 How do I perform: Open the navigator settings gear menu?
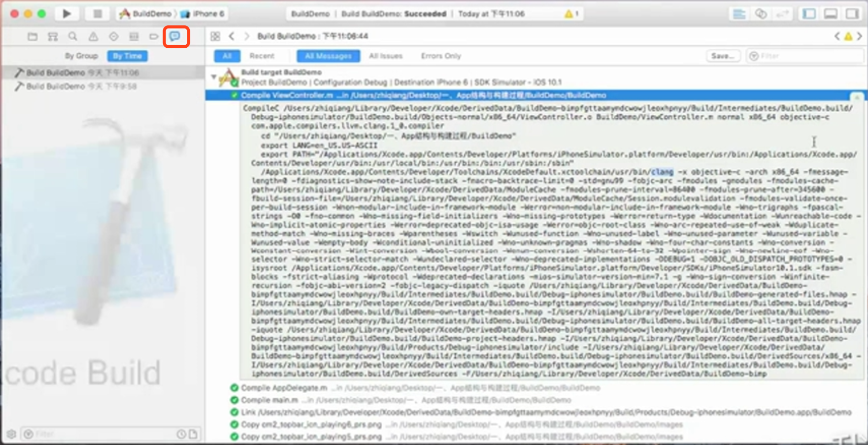(x=11, y=434)
